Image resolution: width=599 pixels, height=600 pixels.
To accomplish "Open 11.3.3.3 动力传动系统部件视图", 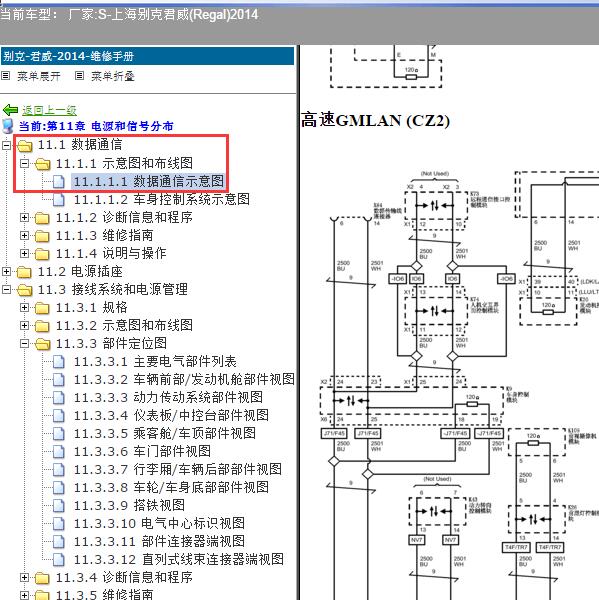I will point(168,397).
